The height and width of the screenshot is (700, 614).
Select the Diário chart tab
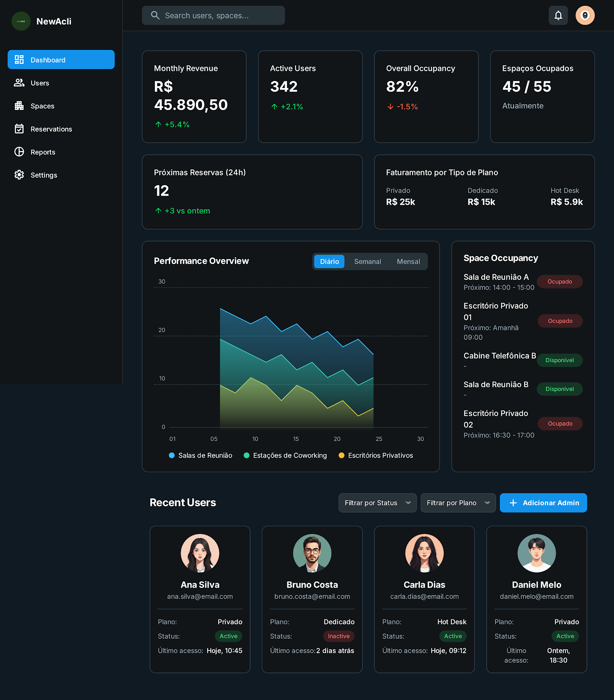[329, 262]
